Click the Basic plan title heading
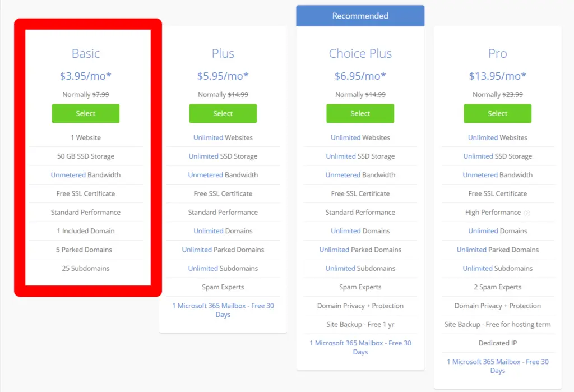This screenshot has width=574, height=392. click(85, 53)
